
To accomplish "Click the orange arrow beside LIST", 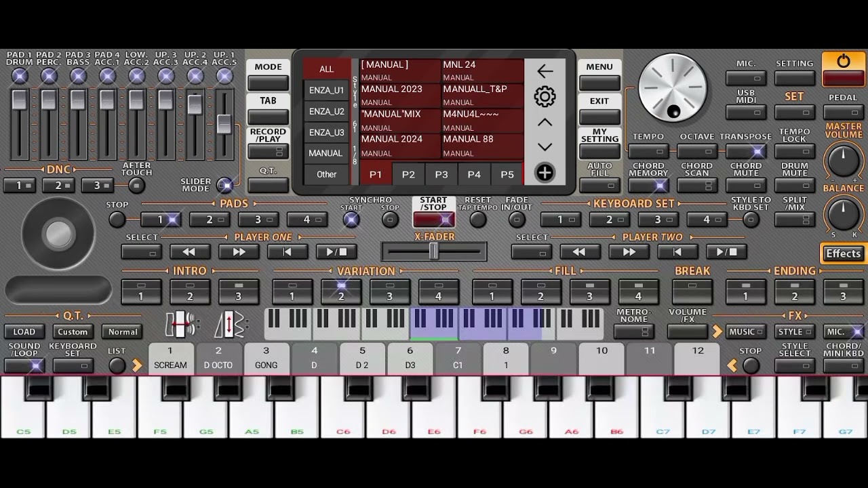I will 138,366.
